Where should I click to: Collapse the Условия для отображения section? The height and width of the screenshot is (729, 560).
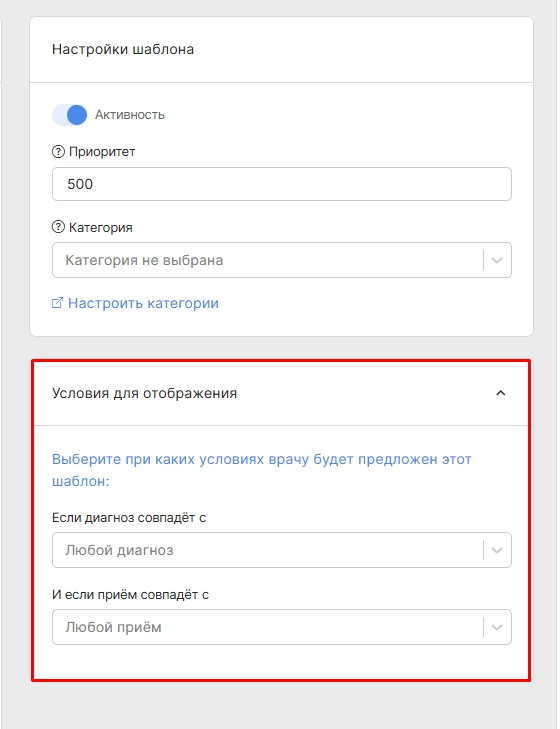pyautogui.click(x=500, y=393)
